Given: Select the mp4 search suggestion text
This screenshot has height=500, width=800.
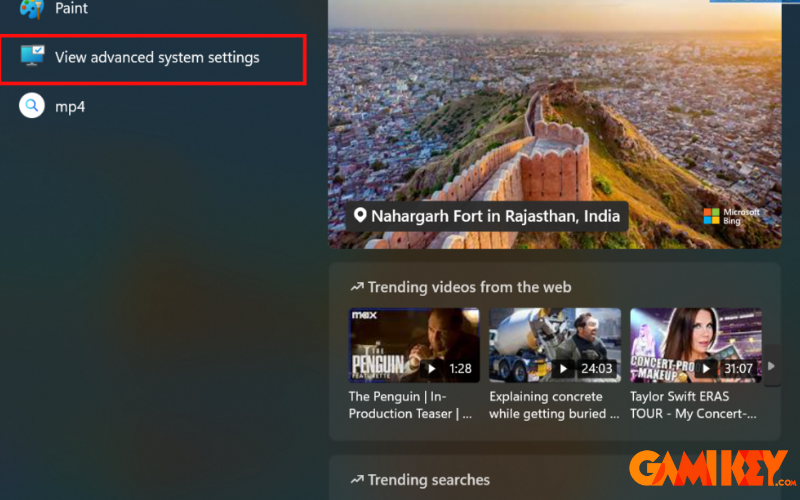Looking at the screenshot, I should coord(70,106).
